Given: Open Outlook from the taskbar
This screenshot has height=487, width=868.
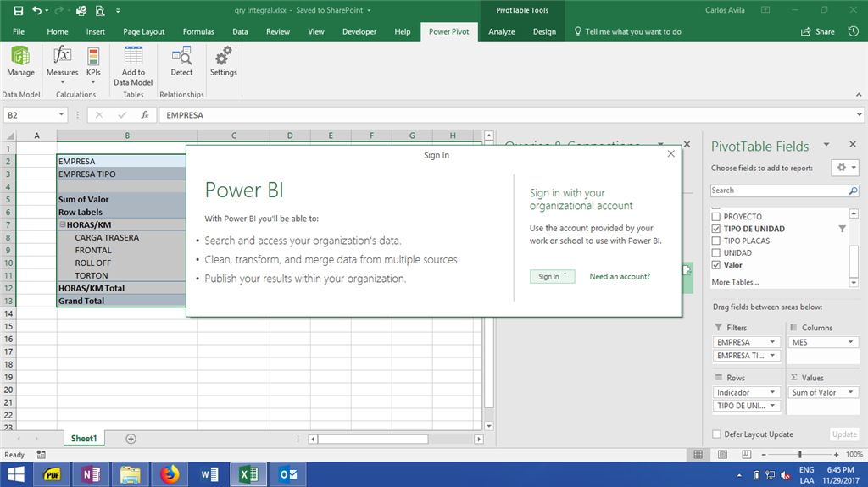Looking at the screenshot, I should (288, 474).
